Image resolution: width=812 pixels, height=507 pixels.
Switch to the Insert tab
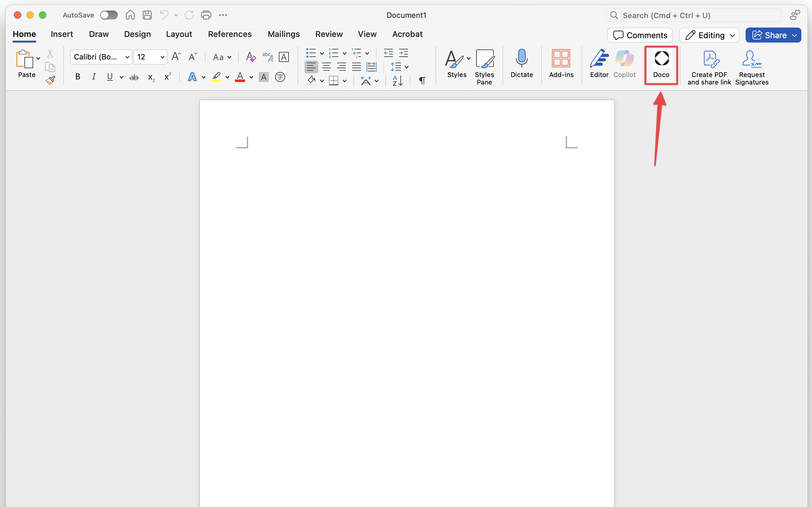coord(62,34)
